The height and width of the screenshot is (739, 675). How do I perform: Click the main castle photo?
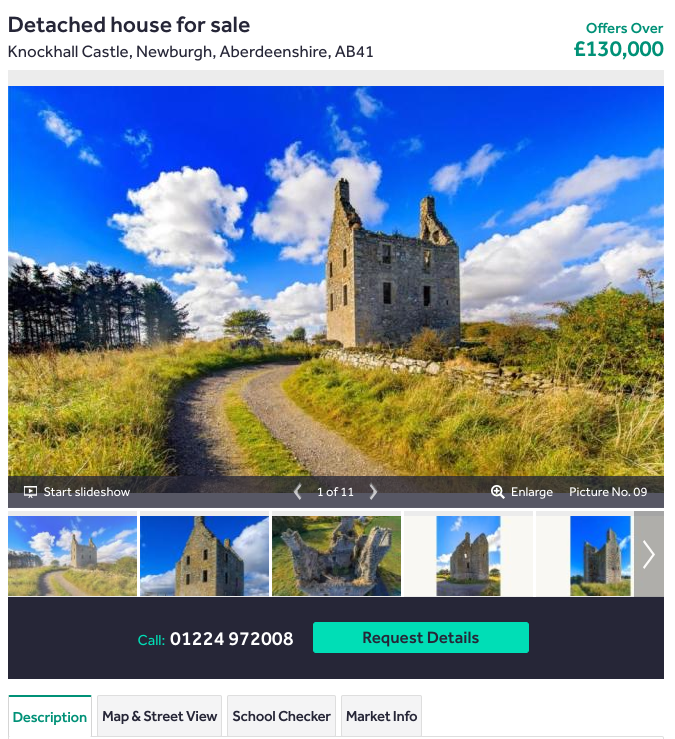336,281
